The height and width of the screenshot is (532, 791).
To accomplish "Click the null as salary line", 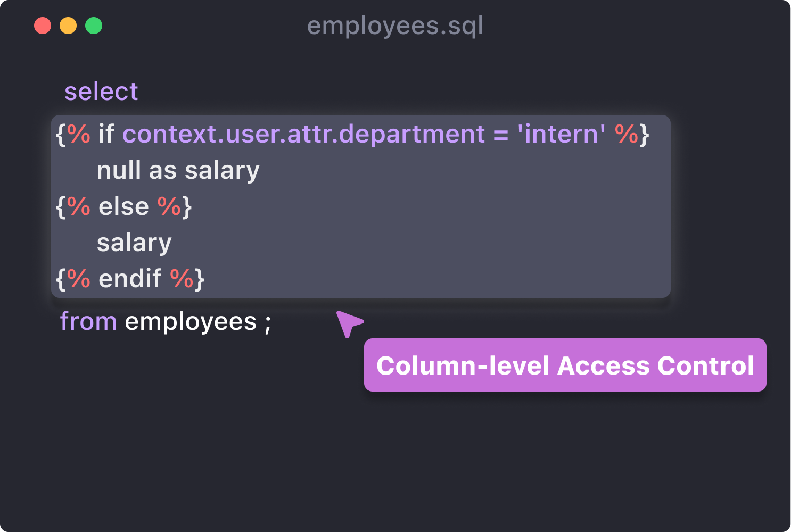I will (x=178, y=171).
